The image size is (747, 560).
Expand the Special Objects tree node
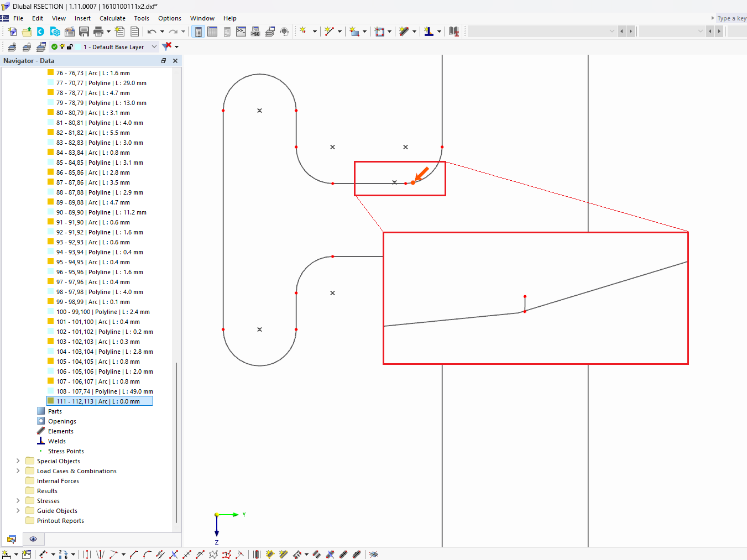18,460
